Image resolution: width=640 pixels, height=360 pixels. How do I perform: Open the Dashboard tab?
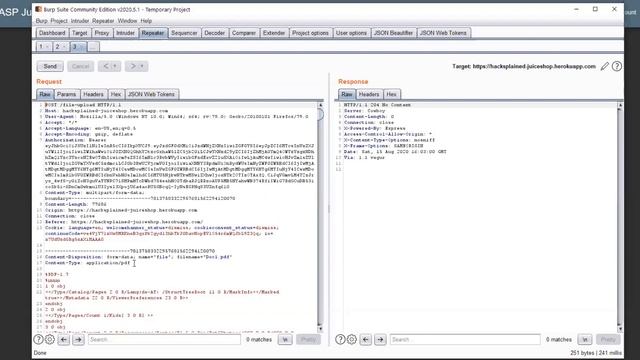(52, 33)
